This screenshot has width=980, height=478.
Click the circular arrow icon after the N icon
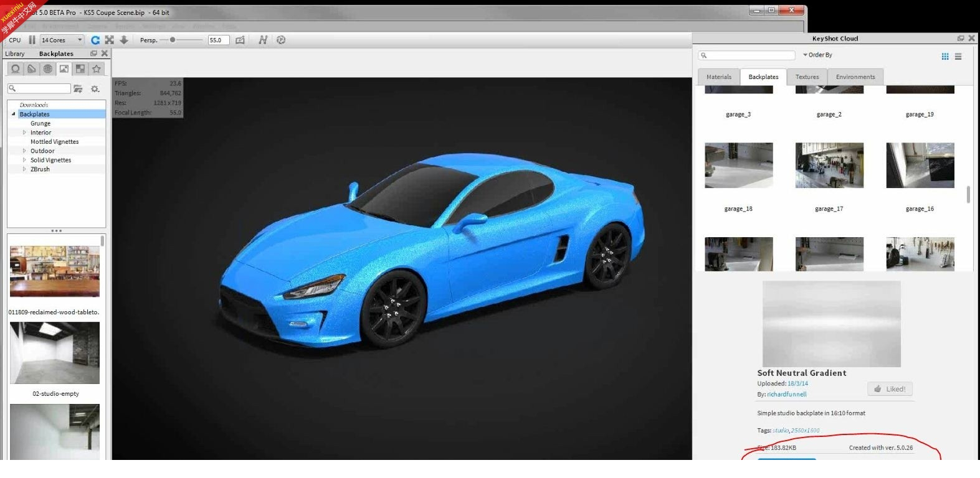click(x=281, y=40)
